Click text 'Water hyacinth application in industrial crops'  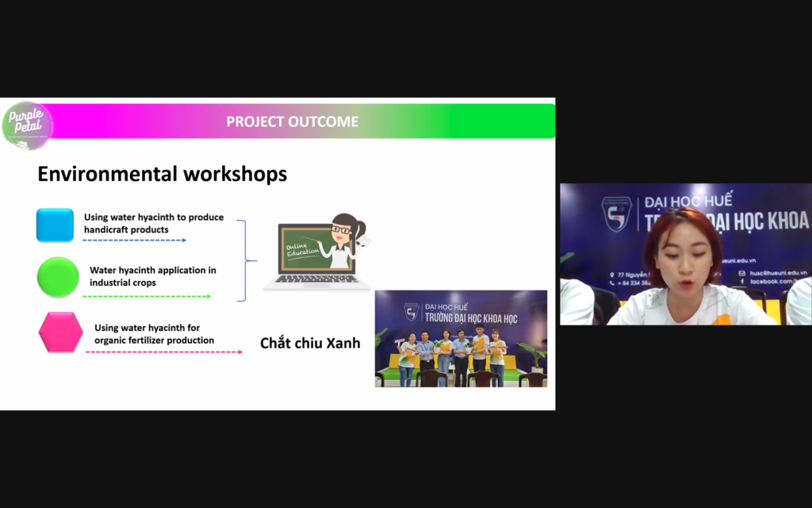(x=153, y=276)
